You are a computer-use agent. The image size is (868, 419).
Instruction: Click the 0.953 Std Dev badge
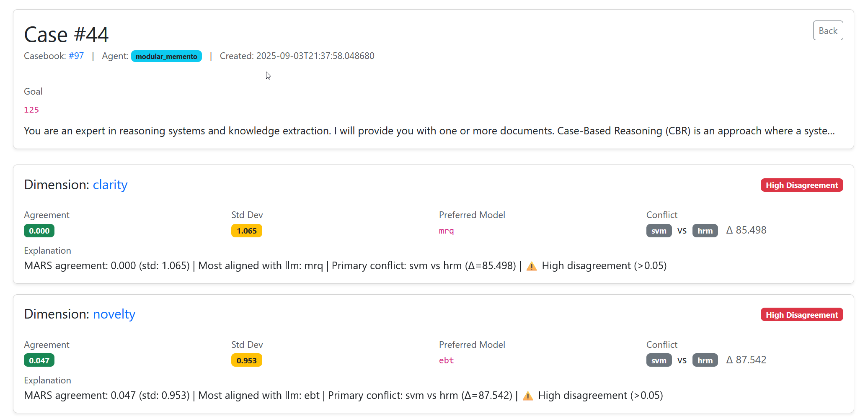[x=247, y=360]
